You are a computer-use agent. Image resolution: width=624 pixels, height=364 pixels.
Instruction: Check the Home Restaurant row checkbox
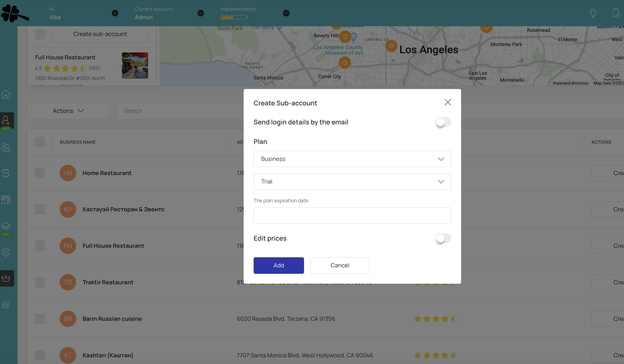click(40, 173)
